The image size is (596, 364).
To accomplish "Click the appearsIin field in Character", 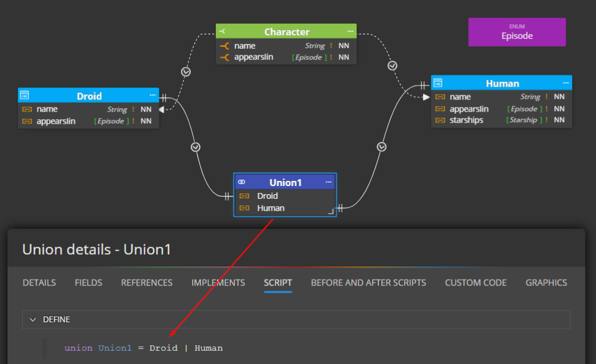I will click(254, 58).
